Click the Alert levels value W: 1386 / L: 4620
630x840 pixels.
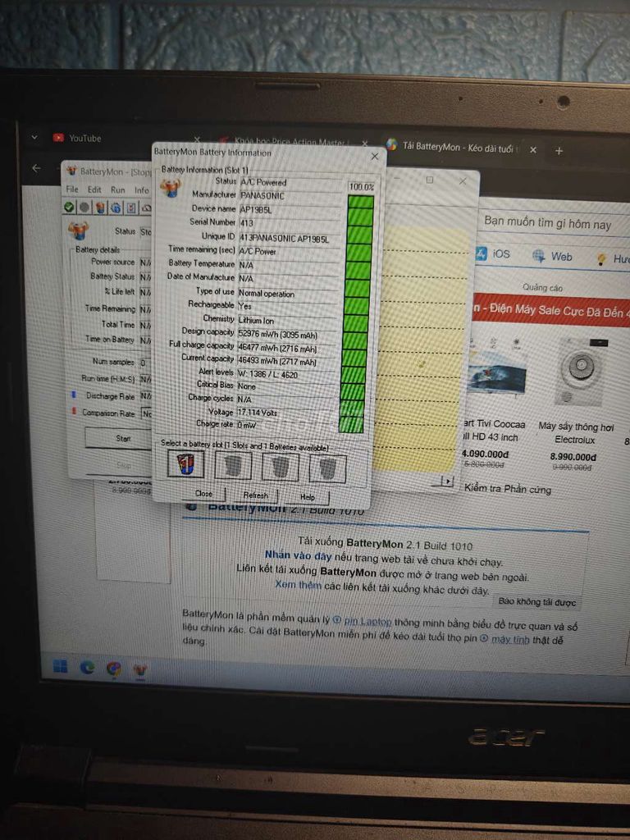point(267,374)
